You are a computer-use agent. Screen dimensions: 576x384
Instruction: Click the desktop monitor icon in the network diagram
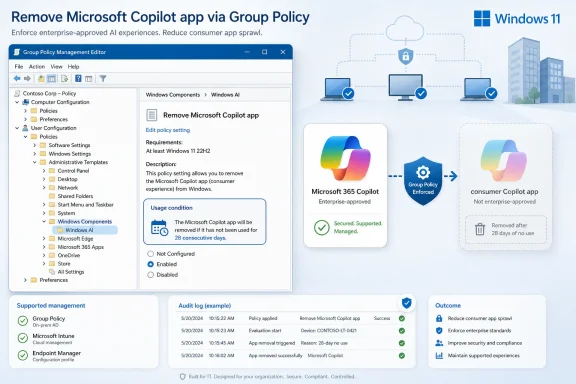pyautogui.click(x=406, y=87)
